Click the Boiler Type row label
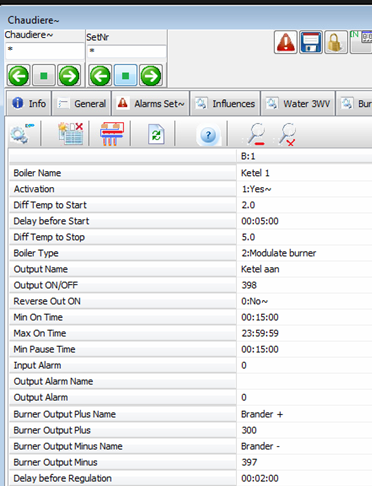 point(36,253)
